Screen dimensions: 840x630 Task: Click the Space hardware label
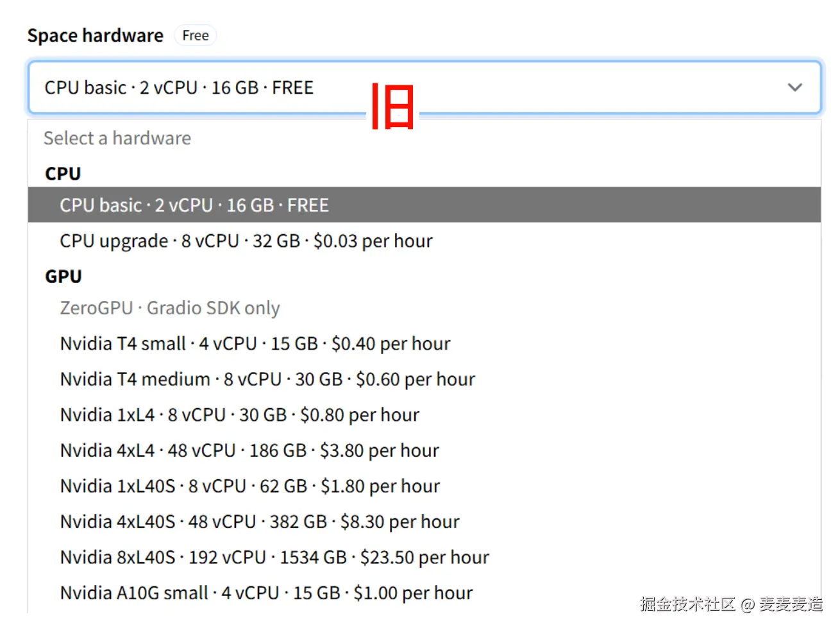96,35
